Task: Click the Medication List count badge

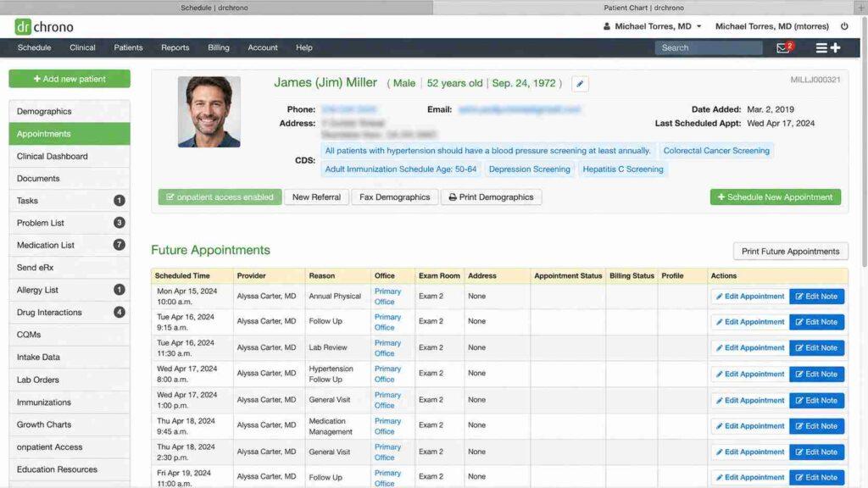Action: coord(119,245)
